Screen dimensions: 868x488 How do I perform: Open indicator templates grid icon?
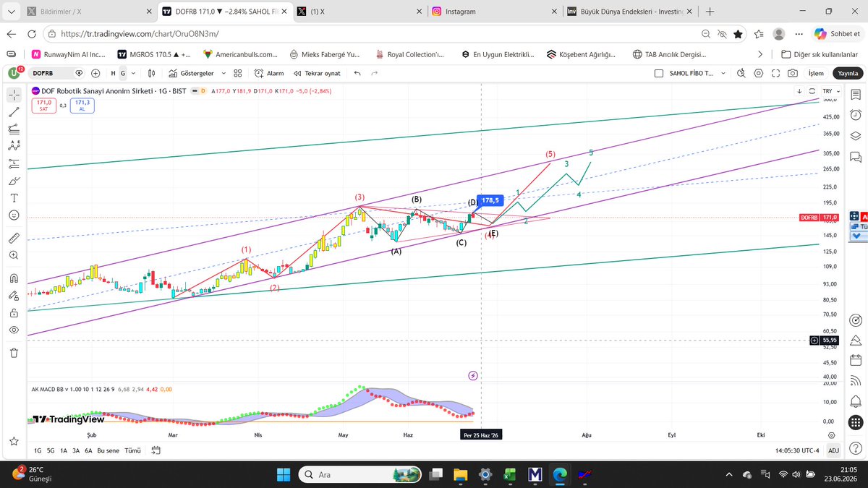pyautogui.click(x=238, y=73)
